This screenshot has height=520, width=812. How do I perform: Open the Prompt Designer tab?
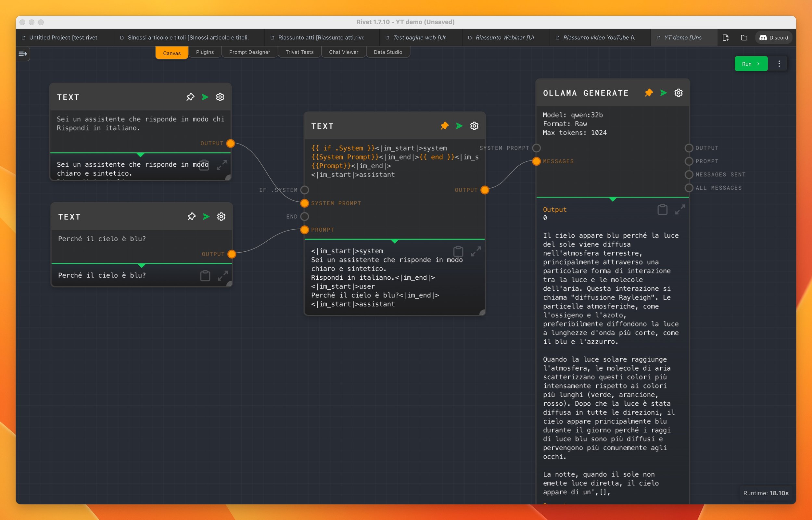click(x=249, y=52)
